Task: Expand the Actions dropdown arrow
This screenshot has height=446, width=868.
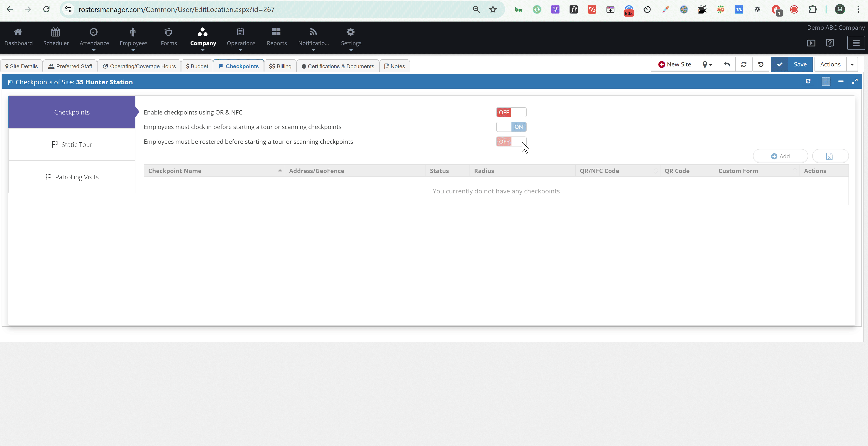Action: pyautogui.click(x=852, y=64)
